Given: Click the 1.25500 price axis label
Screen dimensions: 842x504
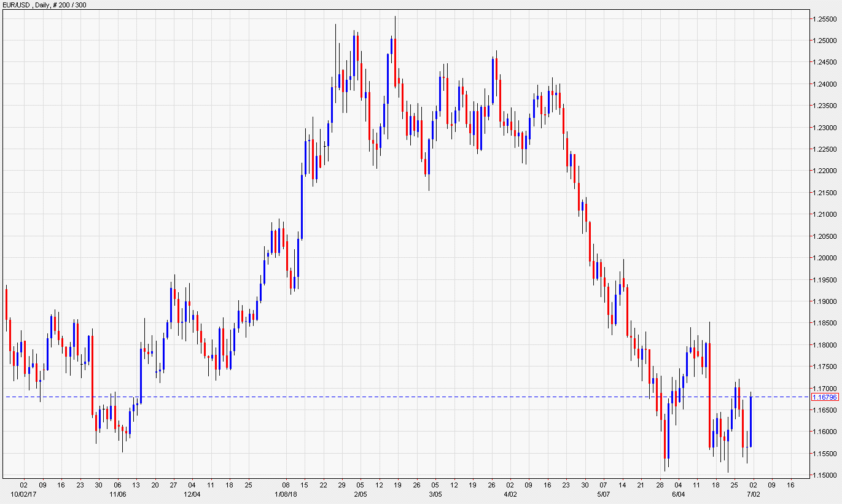Looking at the screenshot, I should 826,19.
